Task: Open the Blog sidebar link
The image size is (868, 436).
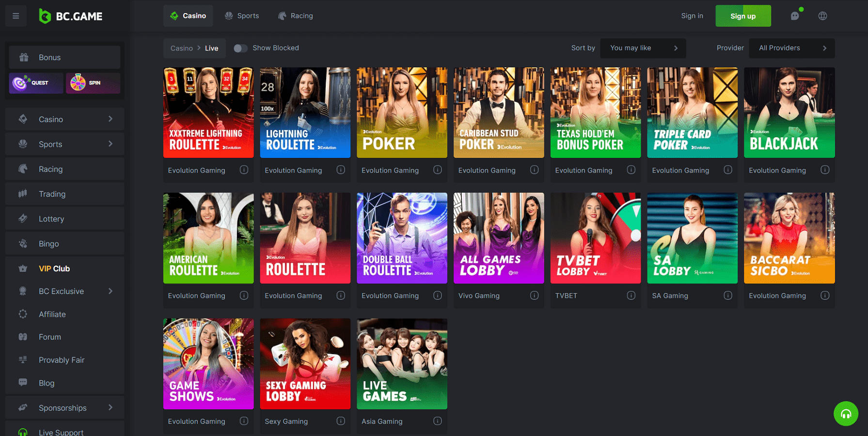Action: tap(64, 383)
